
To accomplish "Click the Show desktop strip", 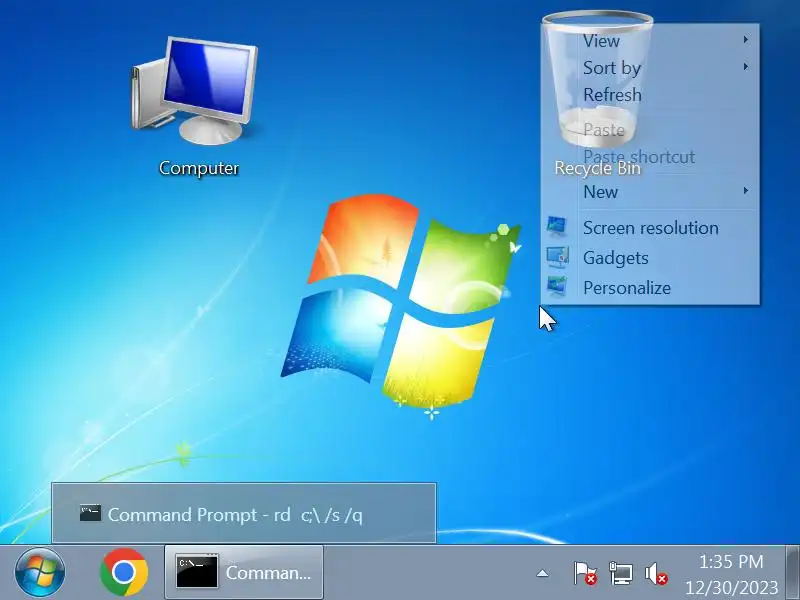I will pos(793,572).
